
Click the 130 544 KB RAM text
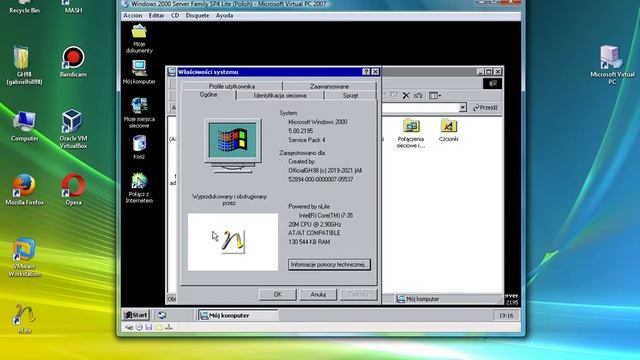pos(309,242)
